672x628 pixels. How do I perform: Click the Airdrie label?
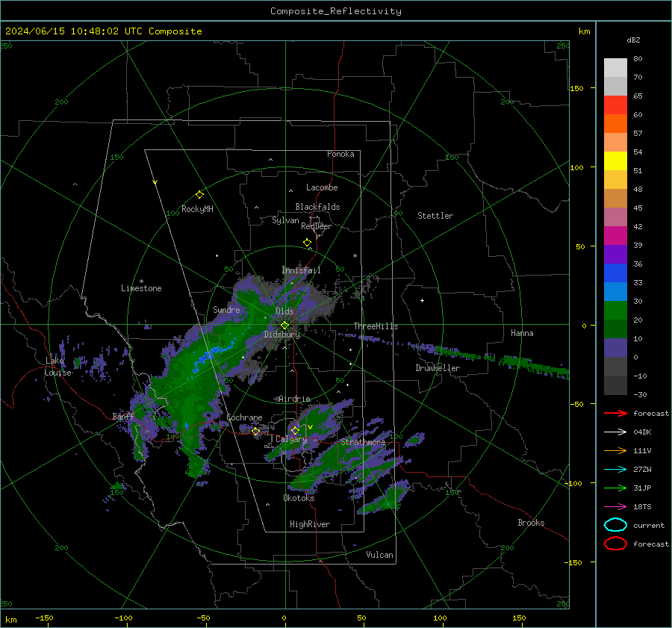tap(294, 399)
